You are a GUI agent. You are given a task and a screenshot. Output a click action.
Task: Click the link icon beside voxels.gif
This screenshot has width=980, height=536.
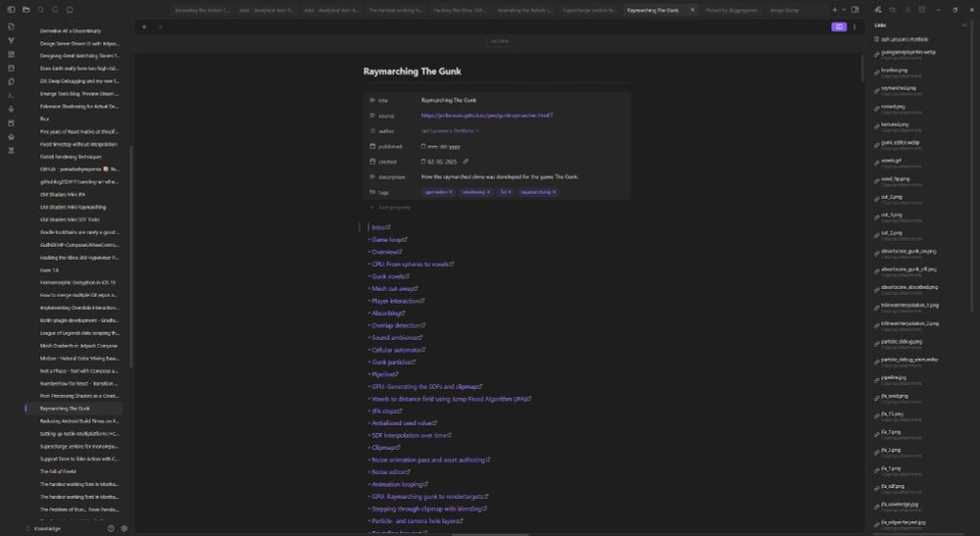point(876,163)
